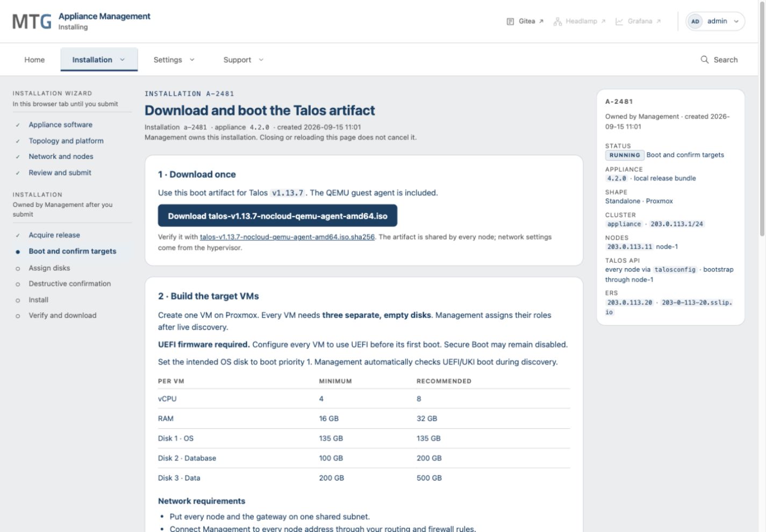Click the RAM recommended 32 GB cell
This screenshot has width=766, height=532.
tap(427, 419)
